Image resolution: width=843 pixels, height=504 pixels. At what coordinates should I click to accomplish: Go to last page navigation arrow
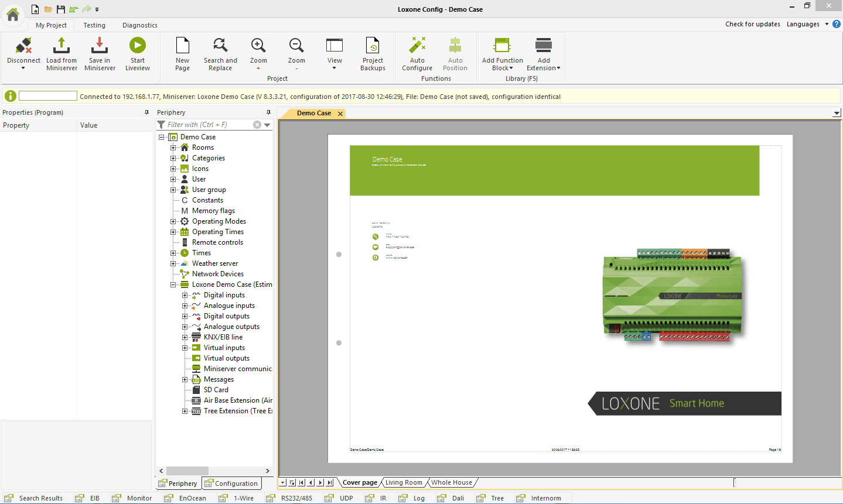click(x=330, y=482)
